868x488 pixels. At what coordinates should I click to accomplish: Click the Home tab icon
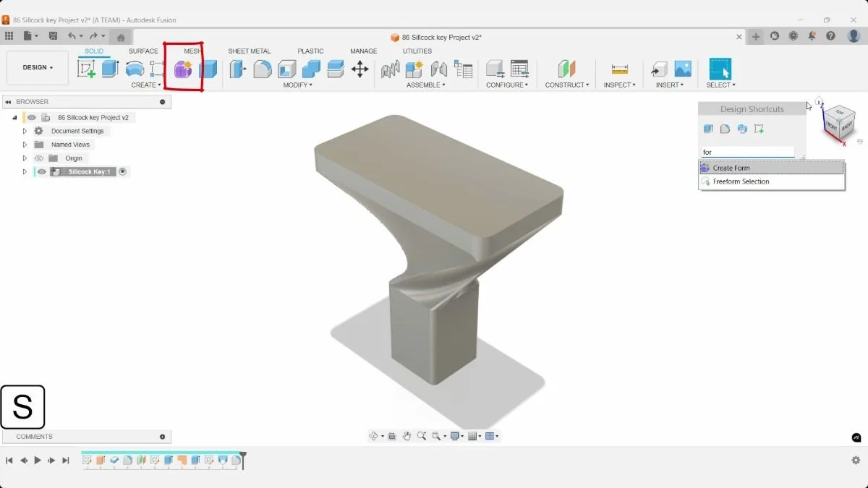pyautogui.click(x=121, y=38)
